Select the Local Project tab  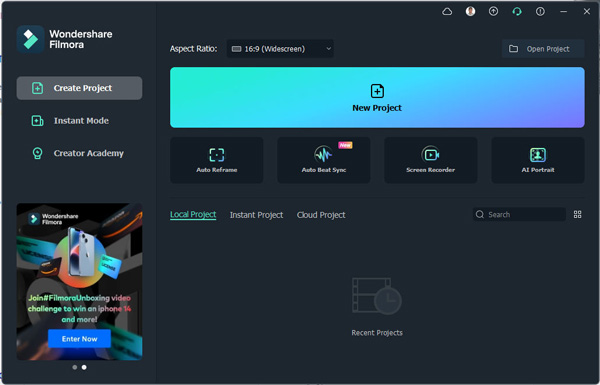coord(193,215)
